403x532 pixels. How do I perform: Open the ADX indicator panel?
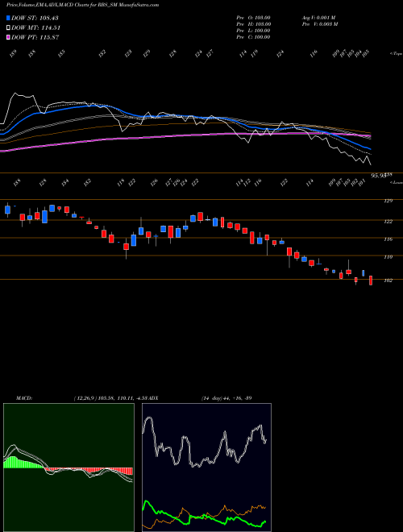(x=206, y=468)
